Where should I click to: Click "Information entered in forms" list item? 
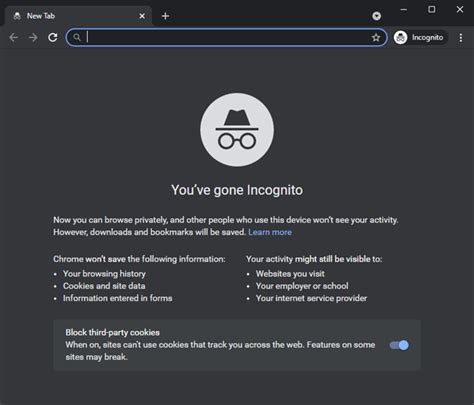118,298
